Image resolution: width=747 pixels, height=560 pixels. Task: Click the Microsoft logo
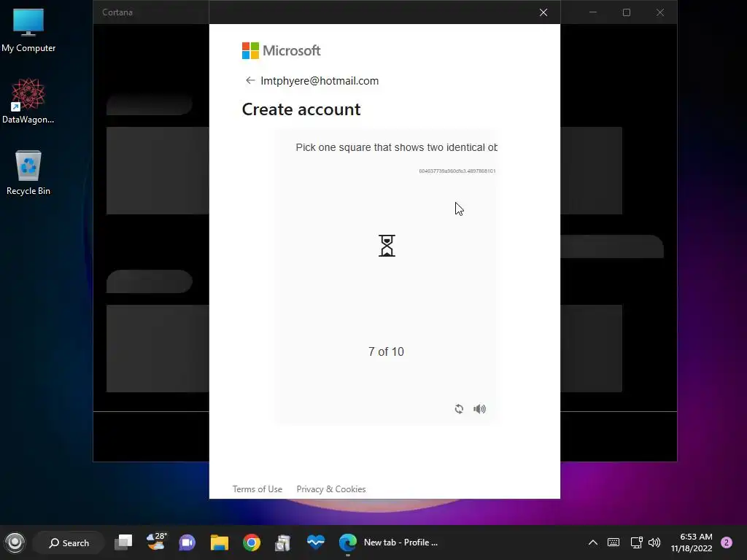coord(281,50)
